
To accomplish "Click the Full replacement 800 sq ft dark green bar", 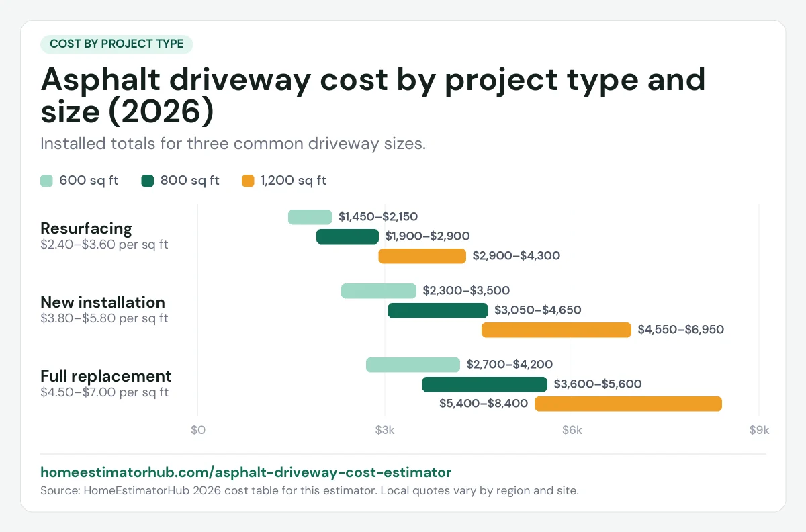I will click(x=485, y=384).
